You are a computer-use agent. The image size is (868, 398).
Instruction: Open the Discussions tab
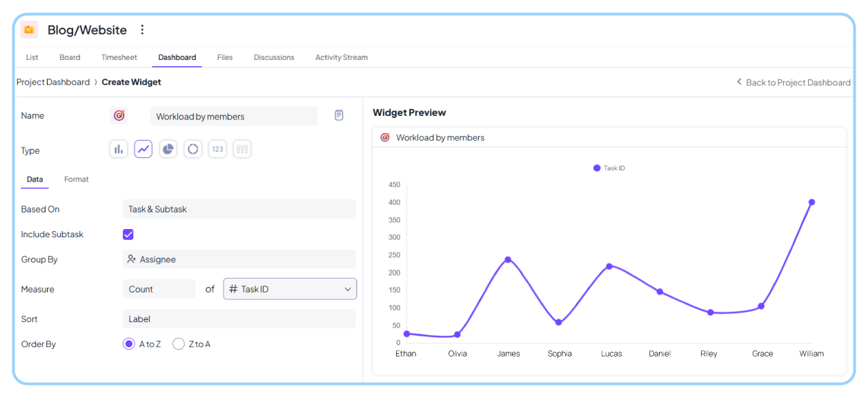click(274, 57)
